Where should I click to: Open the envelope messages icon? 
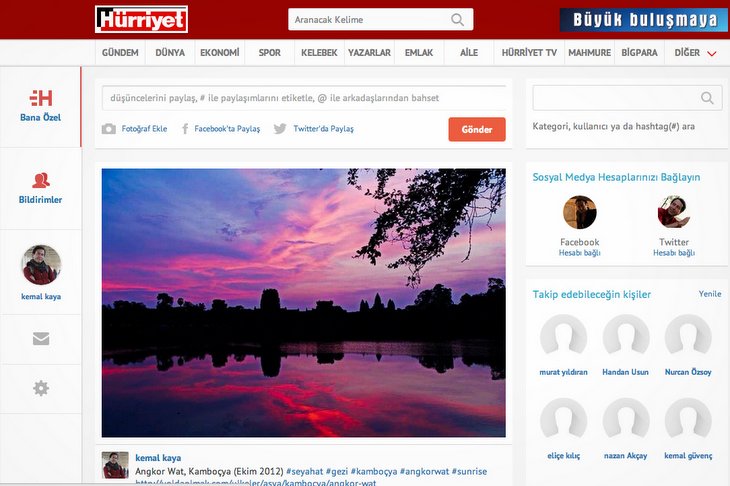tap(41, 339)
